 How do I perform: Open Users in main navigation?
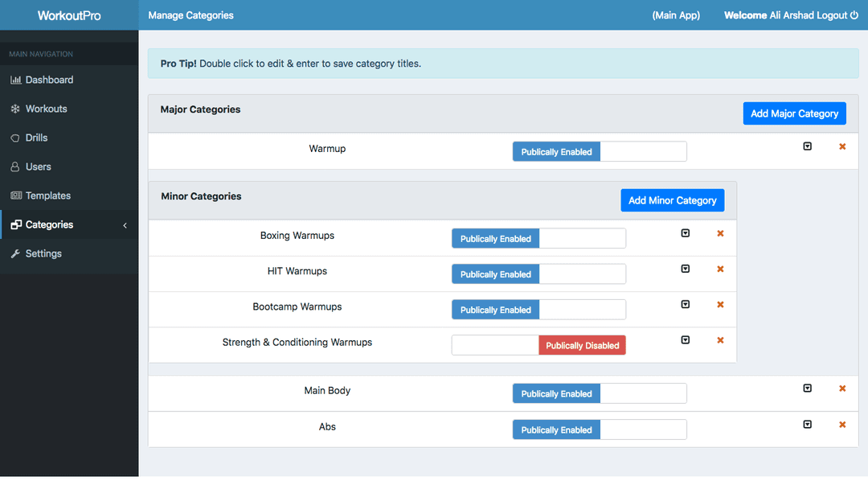tap(69, 166)
